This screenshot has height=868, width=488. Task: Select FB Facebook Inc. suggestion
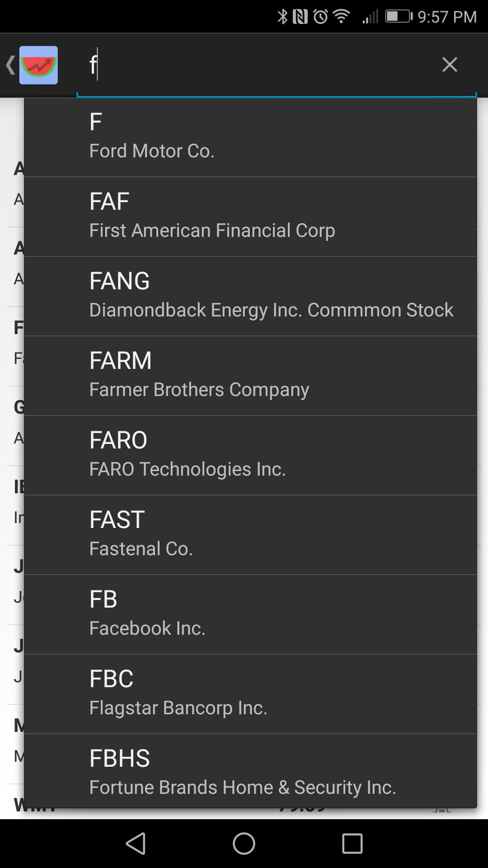point(250,614)
